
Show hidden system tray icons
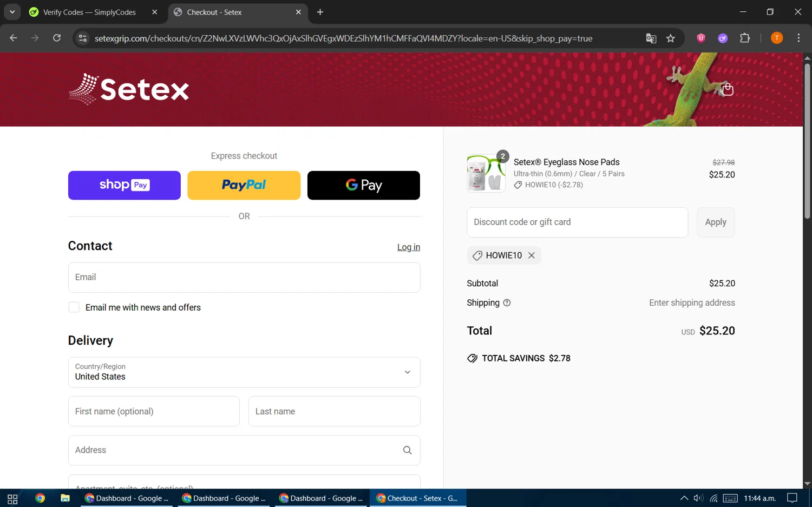(x=684, y=498)
